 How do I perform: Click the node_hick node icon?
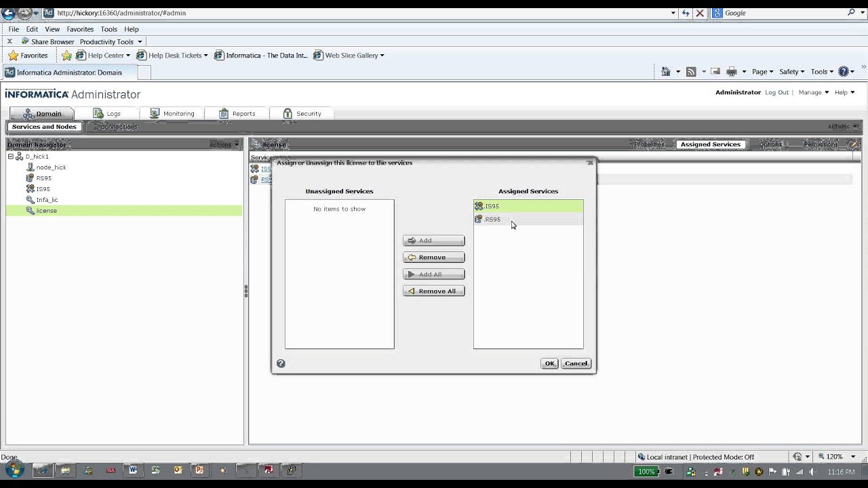[30, 167]
